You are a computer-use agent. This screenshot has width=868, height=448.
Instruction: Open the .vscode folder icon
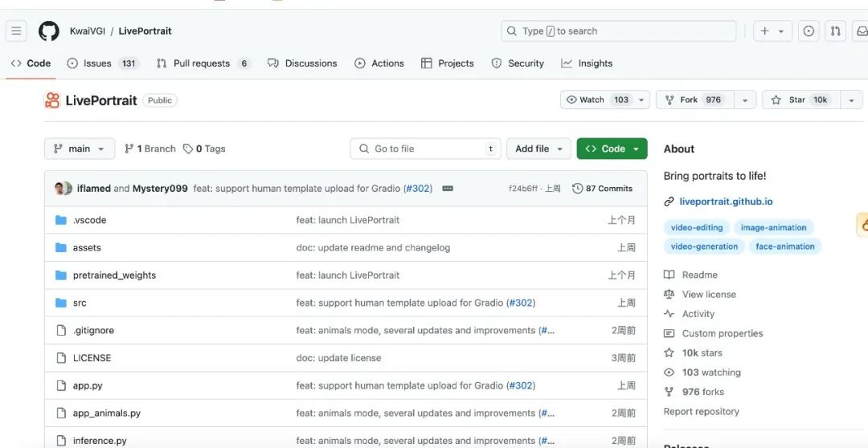61,220
